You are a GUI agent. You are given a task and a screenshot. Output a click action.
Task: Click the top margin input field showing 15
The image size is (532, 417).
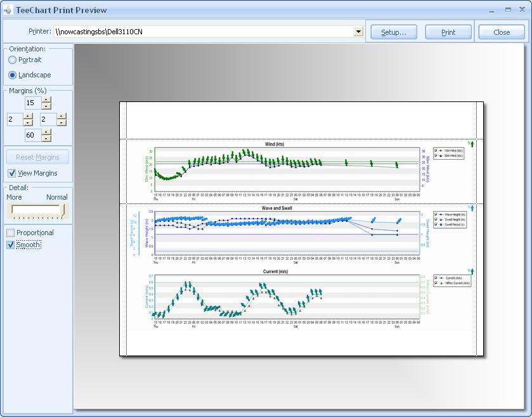[33, 103]
